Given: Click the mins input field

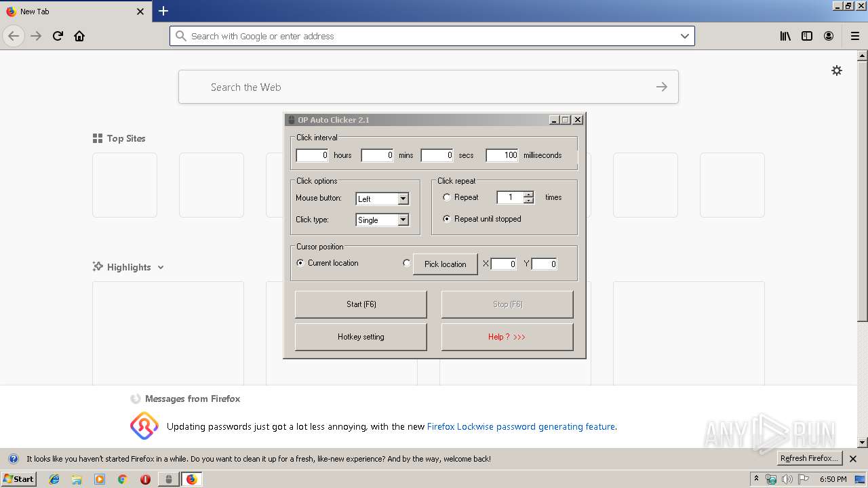Looking at the screenshot, I should pyautogui.click(x=378, y=155).
